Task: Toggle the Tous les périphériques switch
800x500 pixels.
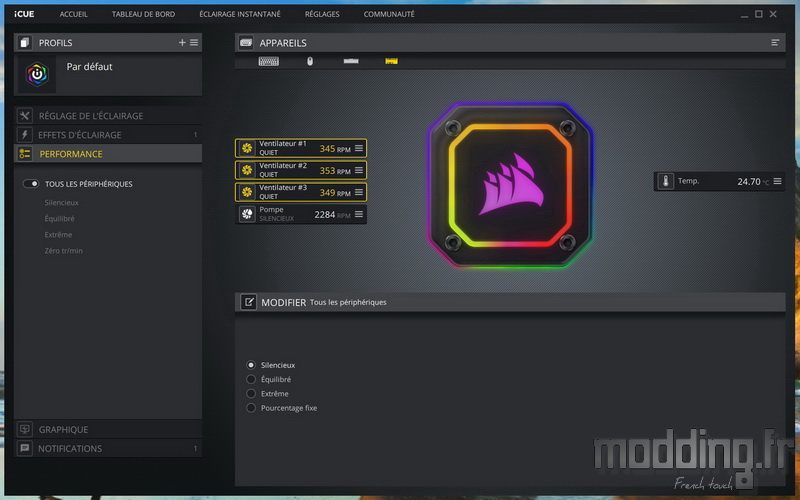Action: click(x=31, y=184)
